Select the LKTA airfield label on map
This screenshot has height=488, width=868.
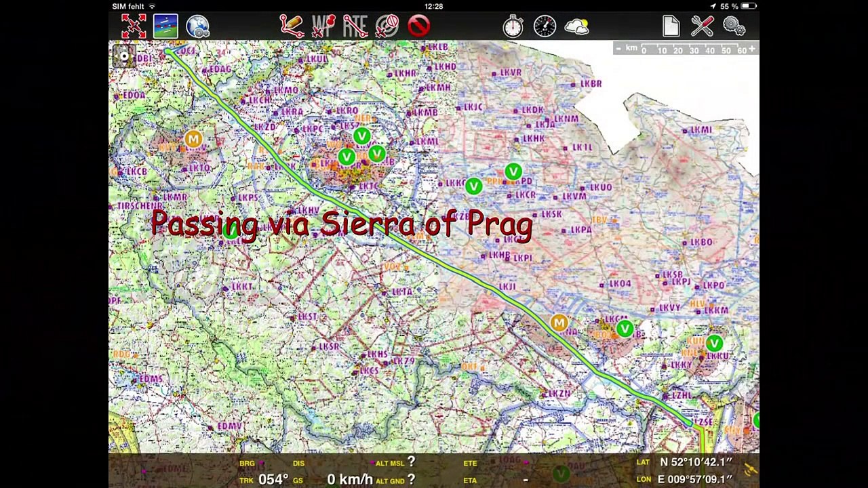pos(402,292)
